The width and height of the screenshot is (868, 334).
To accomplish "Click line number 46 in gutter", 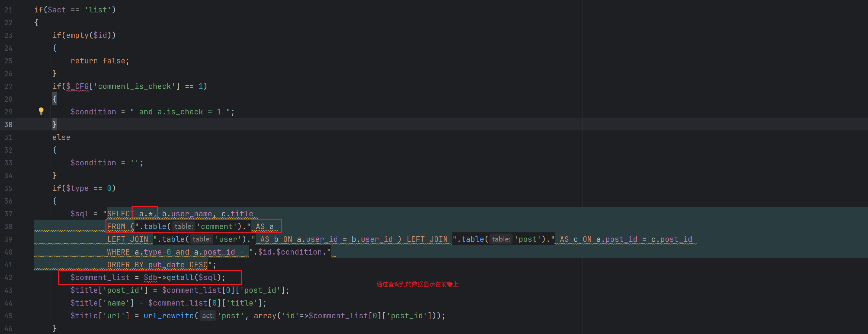I will click(x=8, y=328).
